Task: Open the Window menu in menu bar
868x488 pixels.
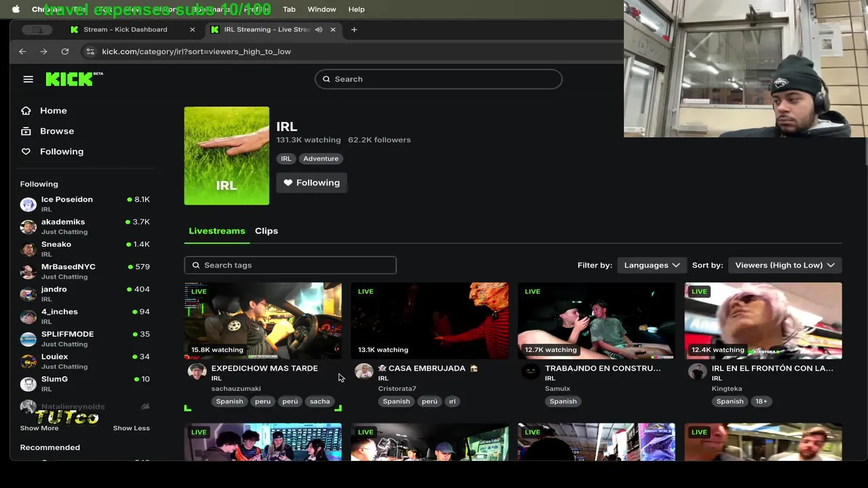Action: click(321, 9)
